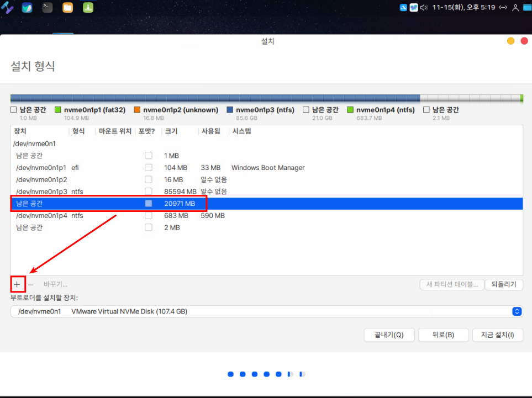Click the network arrows icon in the tray
The width and height of the screenshot is (532, 398).
point(503,8)
